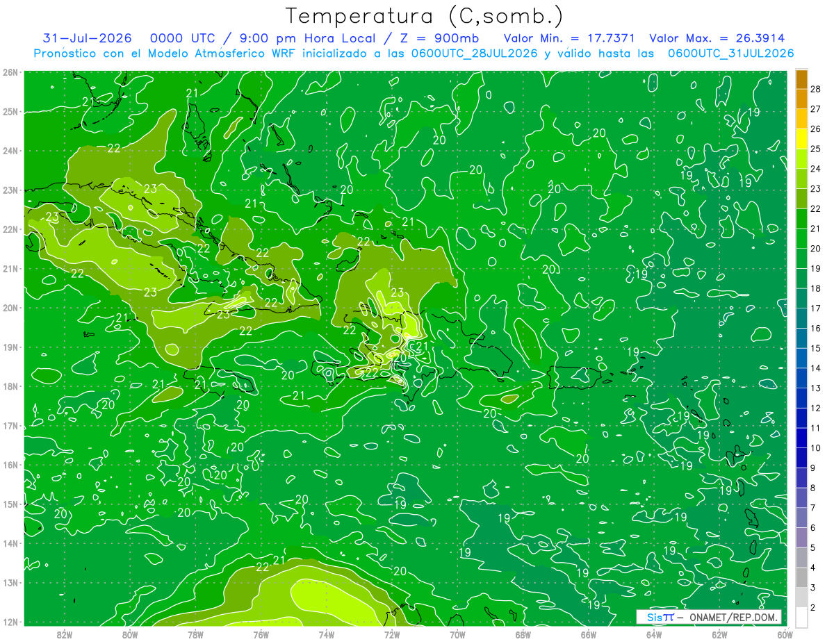The image size is (834, 644).
Task: Click latitude axis label '20N'
Action: [10, 308]
